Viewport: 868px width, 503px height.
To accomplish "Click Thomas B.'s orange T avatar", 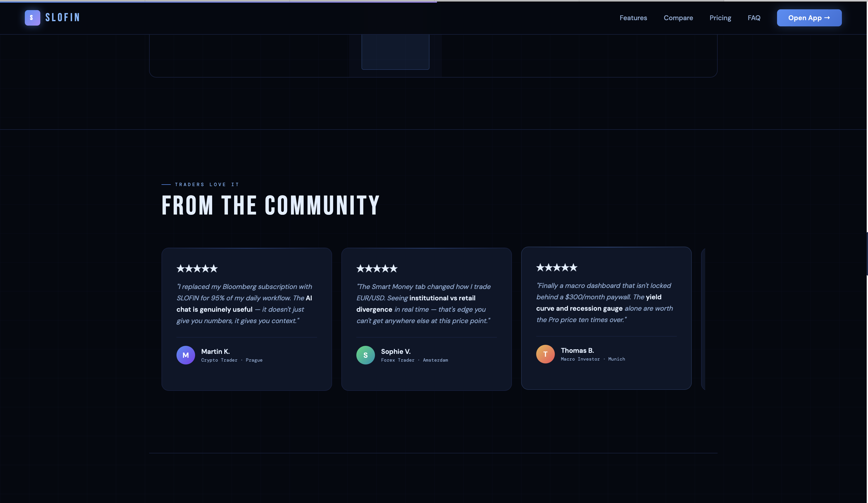I will [545, 354].
